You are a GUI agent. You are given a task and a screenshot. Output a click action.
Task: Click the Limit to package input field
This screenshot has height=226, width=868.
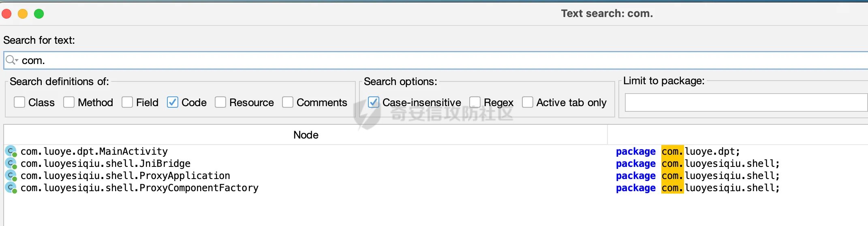coord(746,102)
